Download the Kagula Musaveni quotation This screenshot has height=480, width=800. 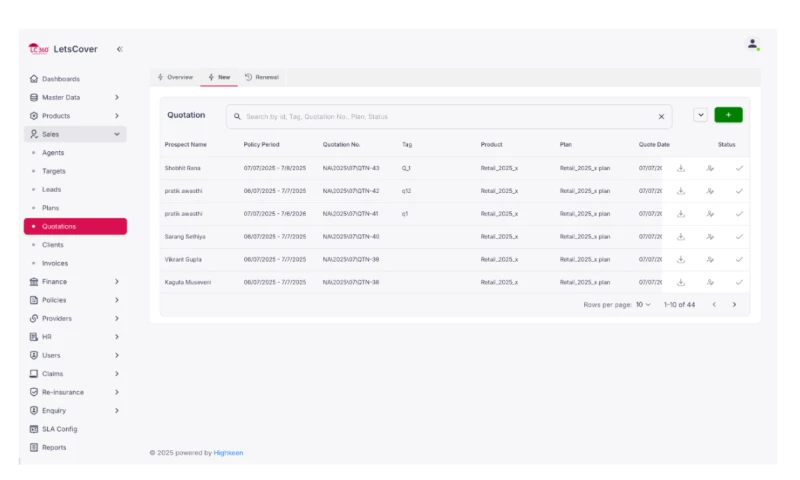681,283
